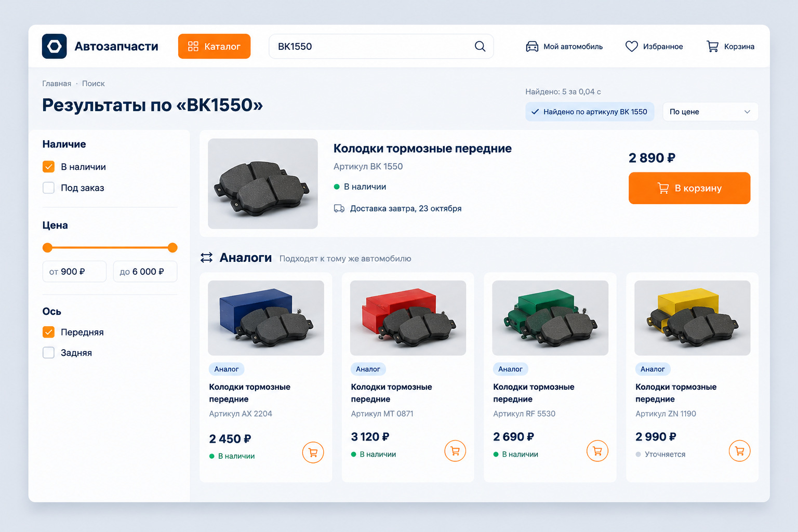
Task: Open the blue box analog image
Action: 266,318
